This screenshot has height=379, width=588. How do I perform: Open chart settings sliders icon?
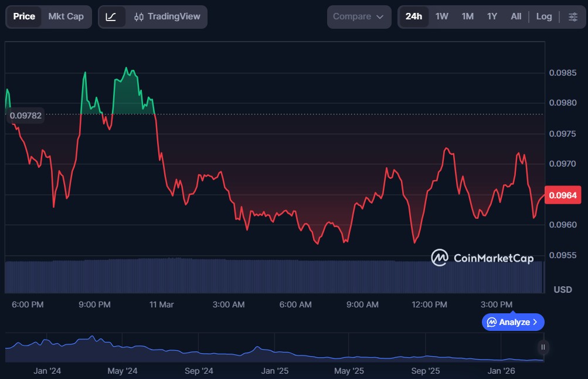click(x=573, y=16)
